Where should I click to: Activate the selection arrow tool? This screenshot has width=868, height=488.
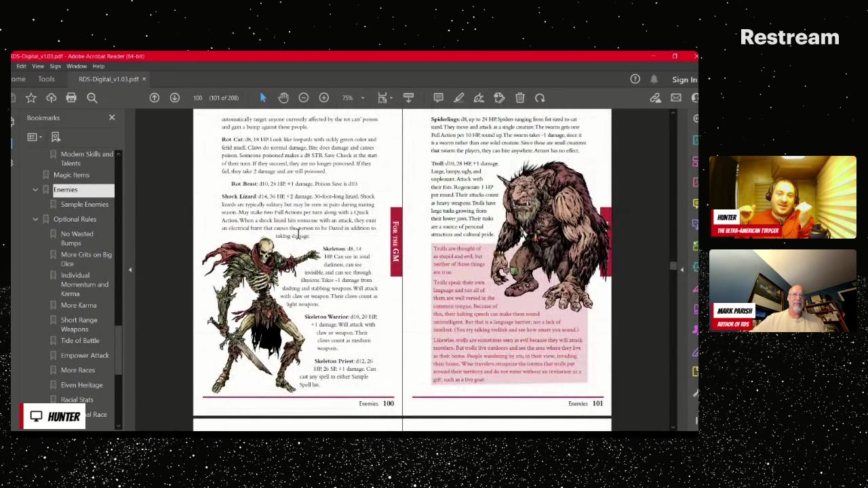coord(263,98)
